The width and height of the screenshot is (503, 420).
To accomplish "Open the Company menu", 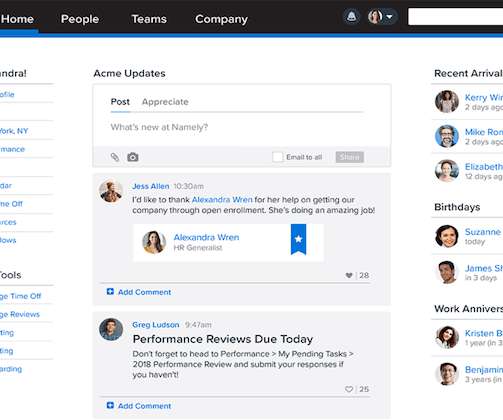I will coord(221,19).
